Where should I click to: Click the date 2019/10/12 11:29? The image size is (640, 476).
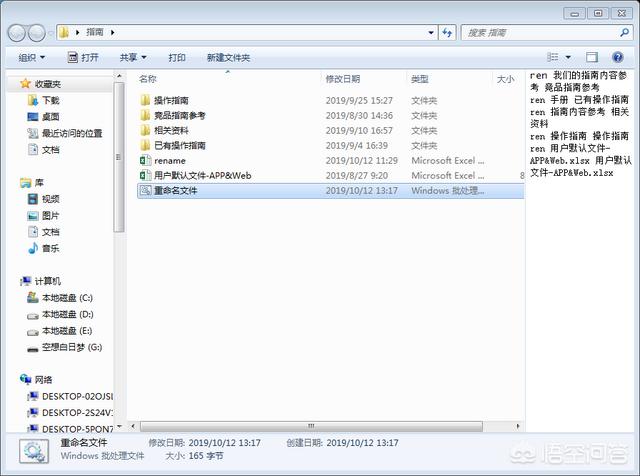pyautogui.click(x=362, y=160)
